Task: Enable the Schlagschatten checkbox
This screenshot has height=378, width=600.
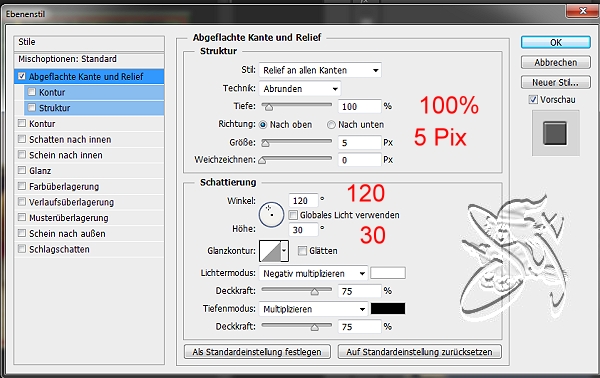Action: (x=22, y=249)
